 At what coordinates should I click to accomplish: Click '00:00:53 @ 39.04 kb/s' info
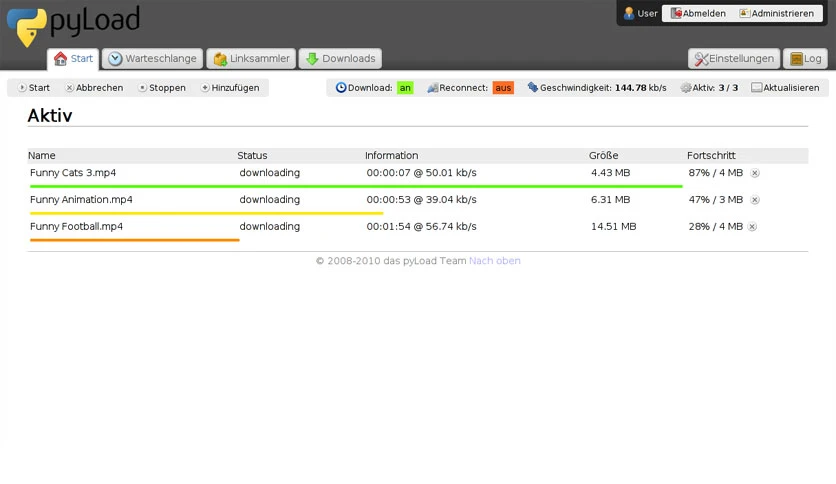tap(421, 199)
